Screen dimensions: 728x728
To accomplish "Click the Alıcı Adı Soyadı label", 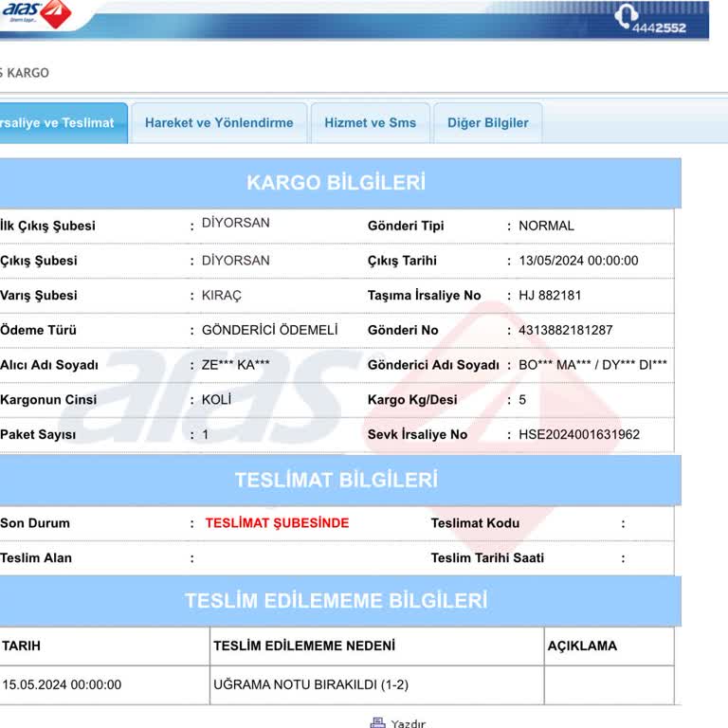I will pyautogui.click(x=49, y=365).
